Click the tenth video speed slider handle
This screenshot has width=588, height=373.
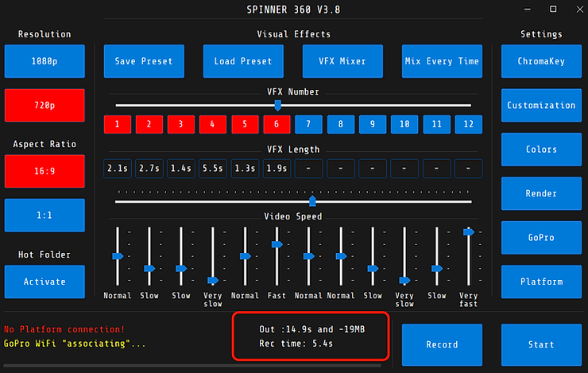tap(404, 280)
